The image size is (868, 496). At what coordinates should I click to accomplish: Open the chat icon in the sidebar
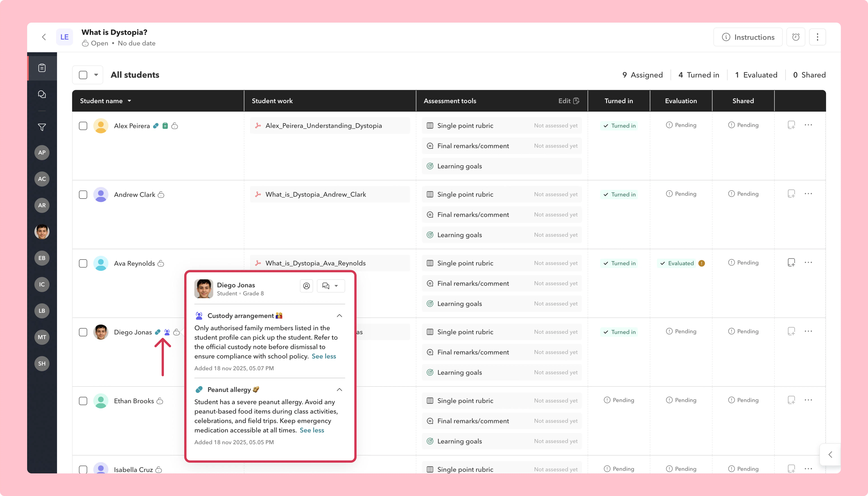[x=42, y=94]
